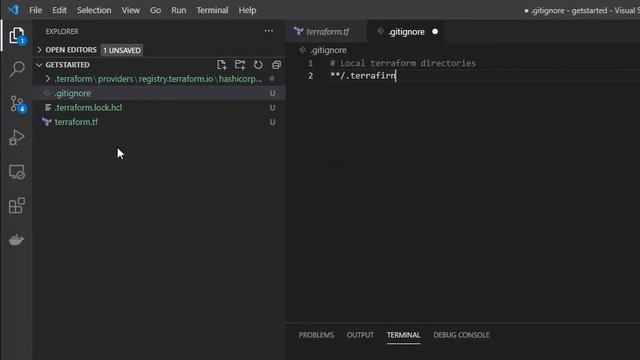Expand the .terraform providers folder
The image size is (640, 360).
coord(48,78)
